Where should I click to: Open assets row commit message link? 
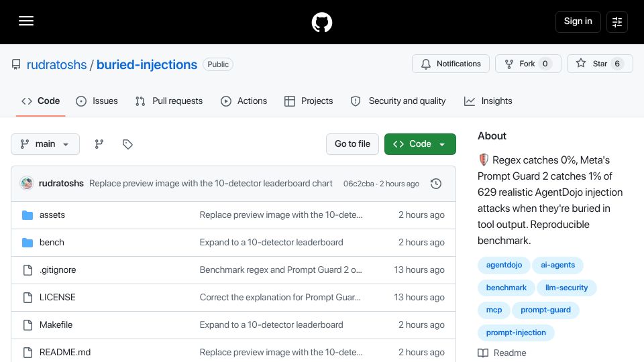tap(281, 215)
